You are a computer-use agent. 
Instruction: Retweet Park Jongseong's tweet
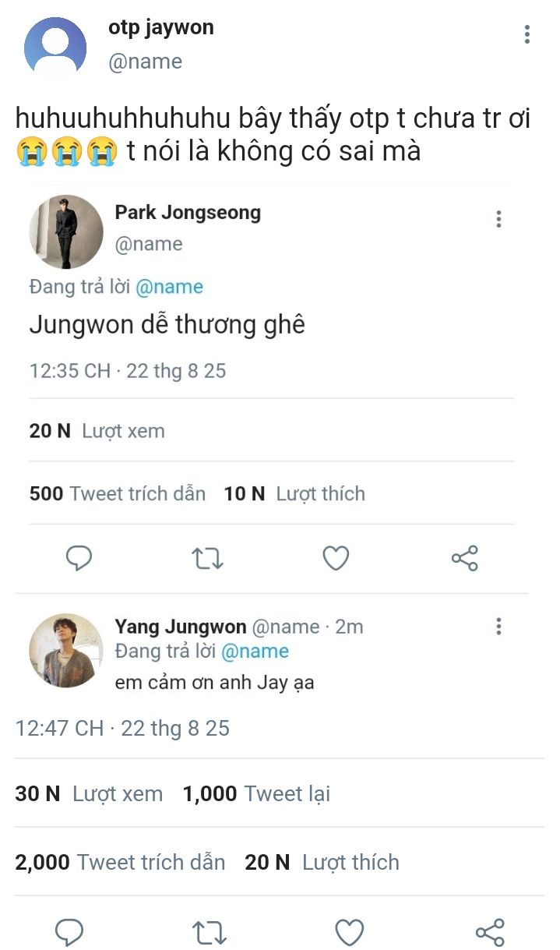pyautogui.click(x=208, y=558)
